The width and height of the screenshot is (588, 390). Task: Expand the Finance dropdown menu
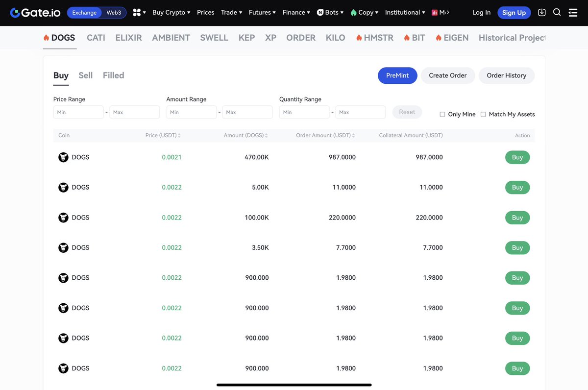point(296,13)
